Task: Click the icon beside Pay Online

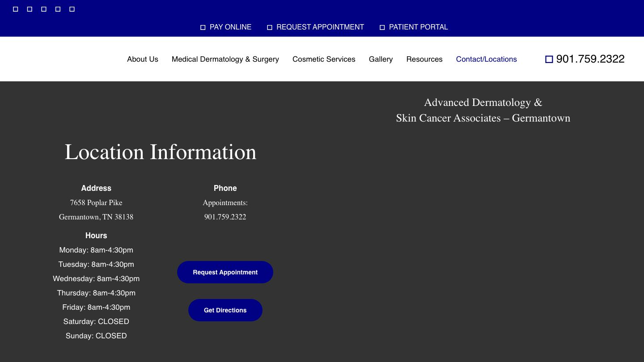Action: tap(203, 27)
